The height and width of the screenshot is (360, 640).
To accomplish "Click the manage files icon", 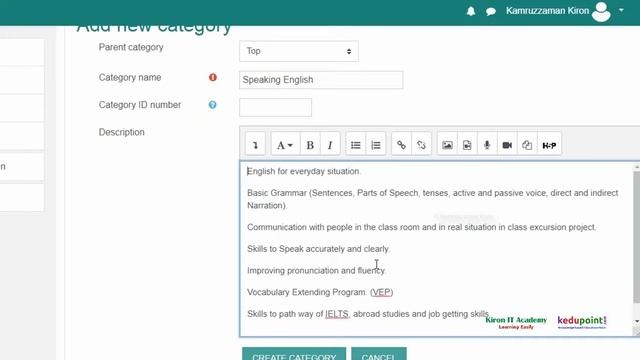I will 527,145.
